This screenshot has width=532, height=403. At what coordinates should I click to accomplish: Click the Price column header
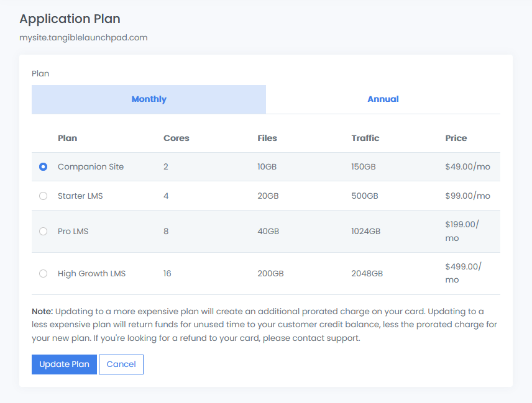click(456, 138)
